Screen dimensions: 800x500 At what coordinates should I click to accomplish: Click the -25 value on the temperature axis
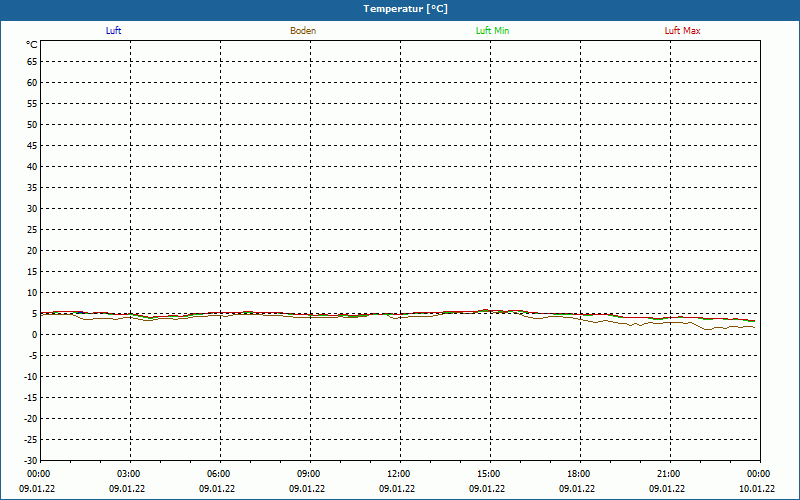[x=31, y=439]
